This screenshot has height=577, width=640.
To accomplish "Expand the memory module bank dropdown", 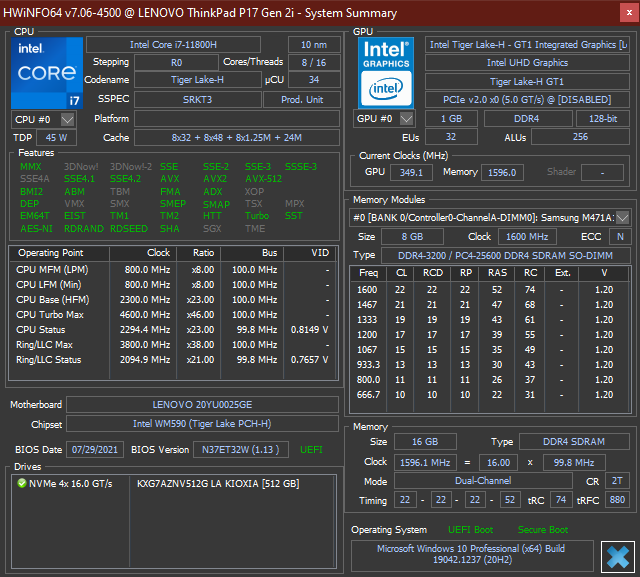I will click(622, 217).
